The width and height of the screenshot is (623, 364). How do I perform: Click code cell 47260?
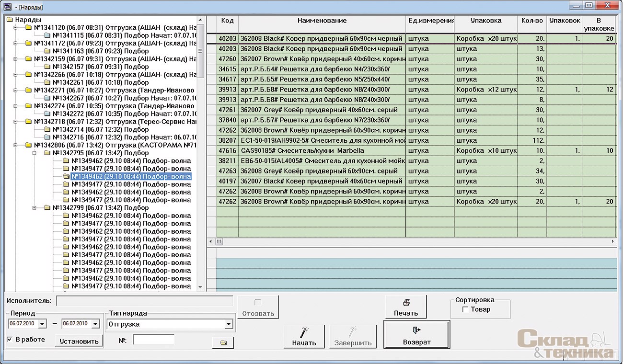click(227, 59)
